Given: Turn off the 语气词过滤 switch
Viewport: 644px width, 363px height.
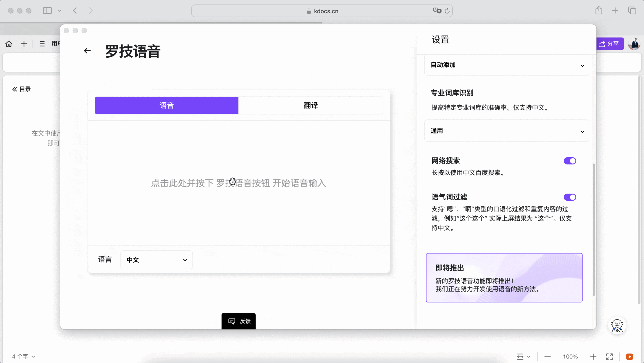Looking at the screenshot, I should (570, 197).
